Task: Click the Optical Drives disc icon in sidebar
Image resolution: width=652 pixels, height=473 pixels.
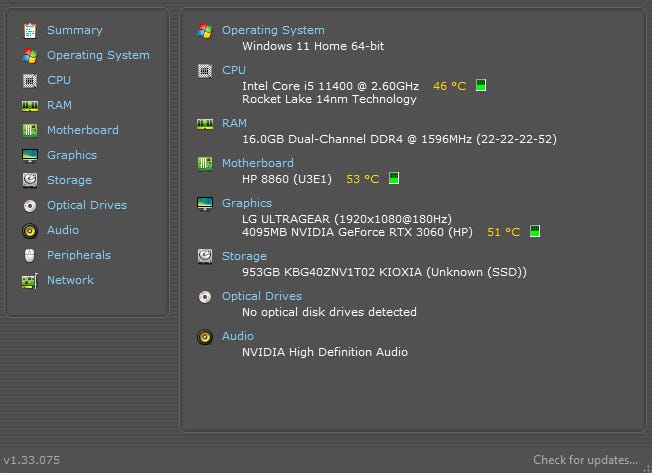Action: pos(30,205)
